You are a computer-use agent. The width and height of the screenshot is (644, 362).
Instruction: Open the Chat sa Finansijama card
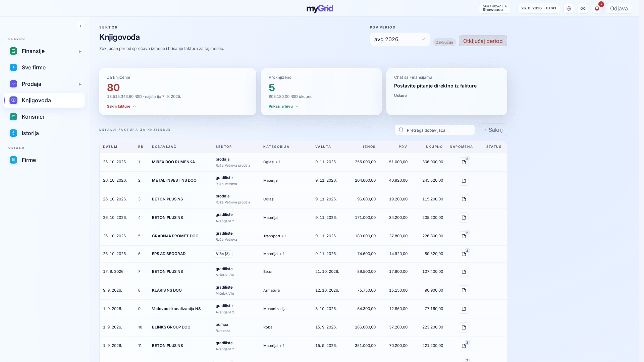tap(447, 92)
